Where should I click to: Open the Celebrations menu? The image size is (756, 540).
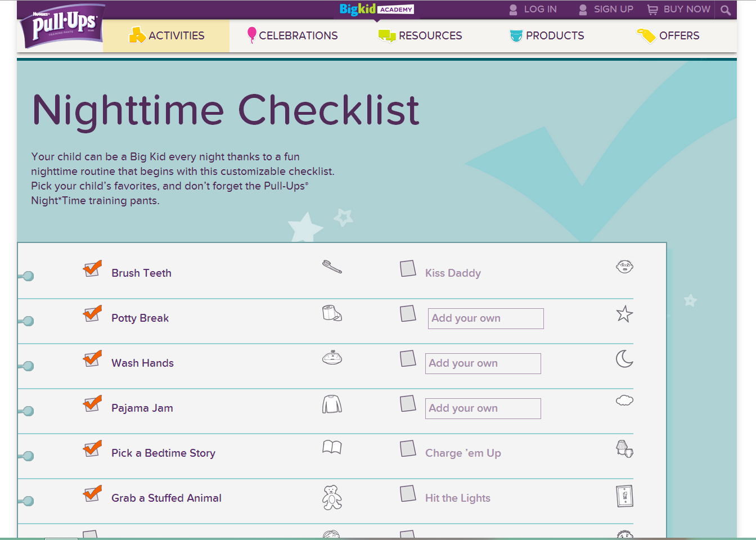[292, 36]
